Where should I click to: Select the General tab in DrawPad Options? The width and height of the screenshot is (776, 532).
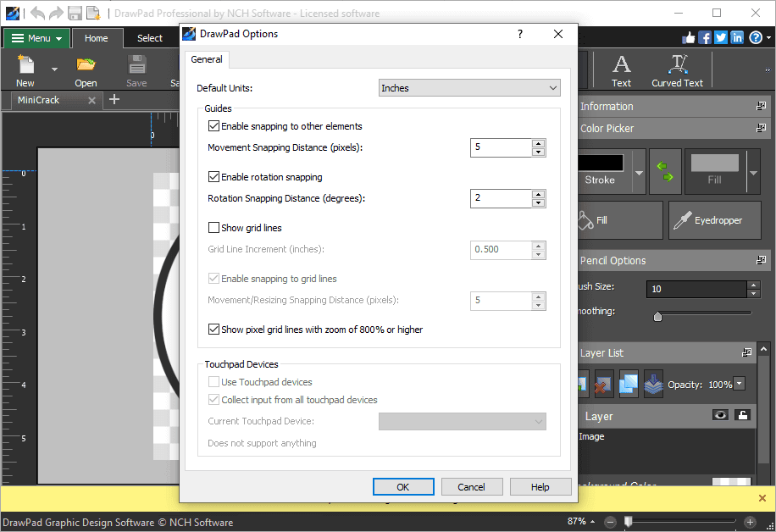click(x=207, y=59)
